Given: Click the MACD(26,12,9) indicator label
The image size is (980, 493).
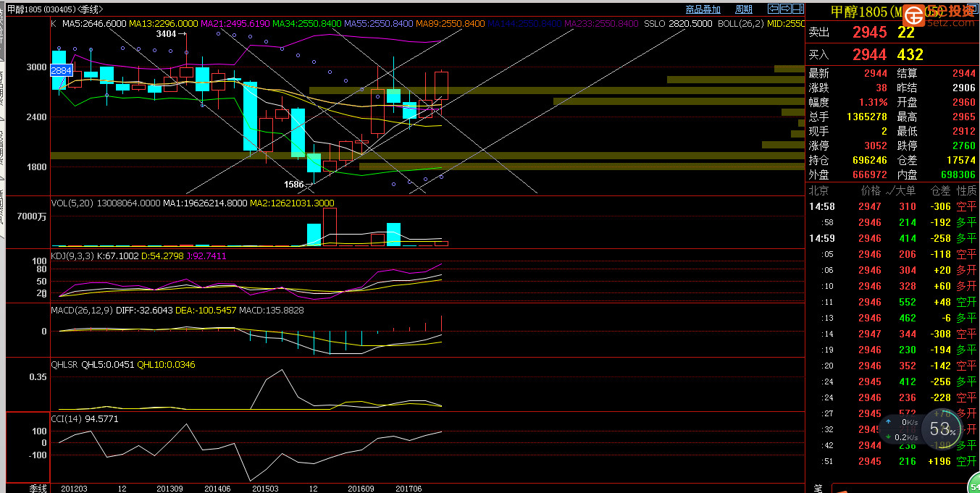Looking at the screenshot, I should pyautogui.click(x=80, y=310).
